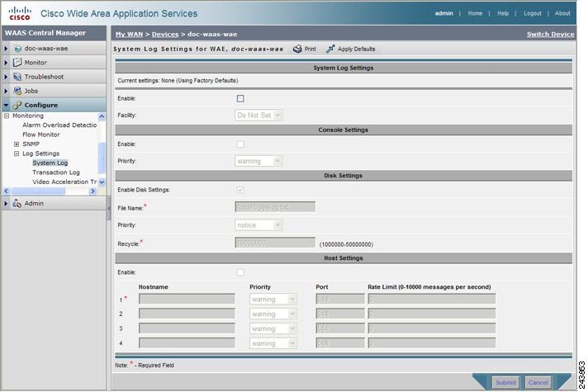Click the Cisco logo
Image resolution: width=588 pixels, height=392 pixels.
pos(20,13)
